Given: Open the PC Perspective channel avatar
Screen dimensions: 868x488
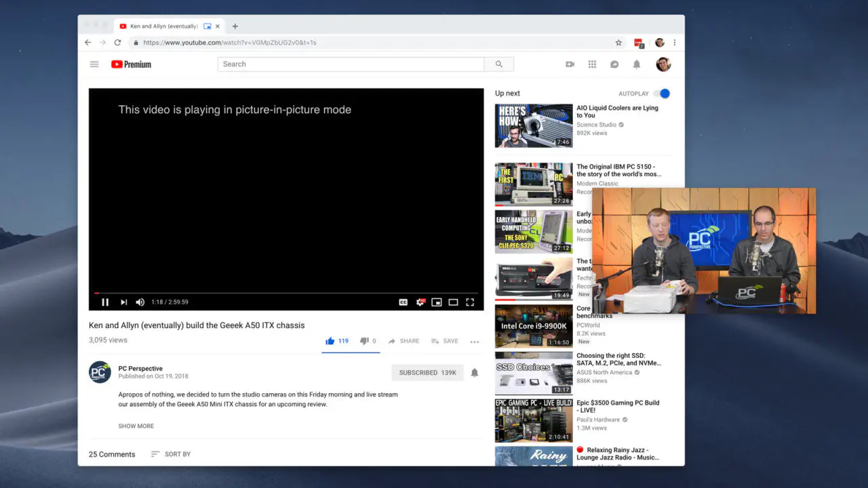Looking at the screenshot, I should point(100,372).
